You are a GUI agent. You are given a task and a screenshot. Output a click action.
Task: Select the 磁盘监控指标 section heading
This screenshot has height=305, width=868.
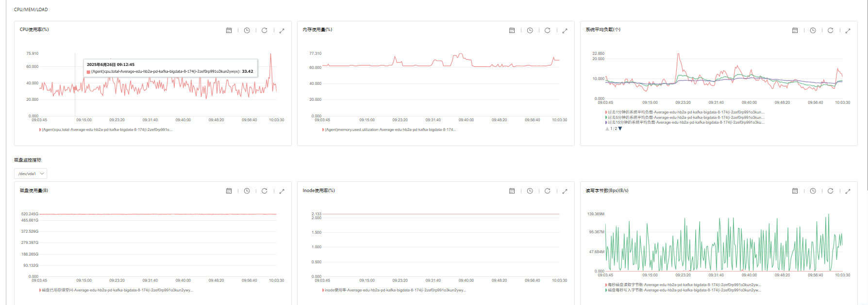(28, 160)
